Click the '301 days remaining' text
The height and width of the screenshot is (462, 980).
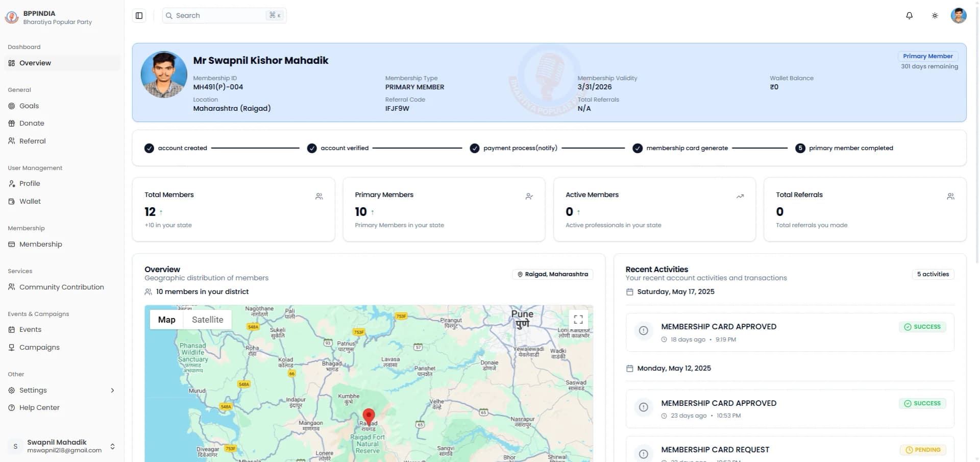click(929, 67)
